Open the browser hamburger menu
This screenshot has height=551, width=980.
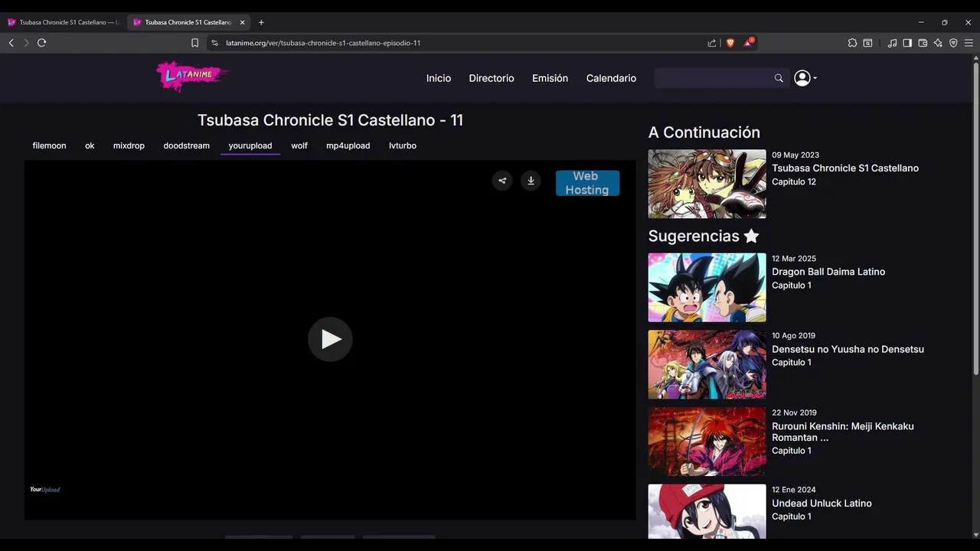[x=969, y=43]
